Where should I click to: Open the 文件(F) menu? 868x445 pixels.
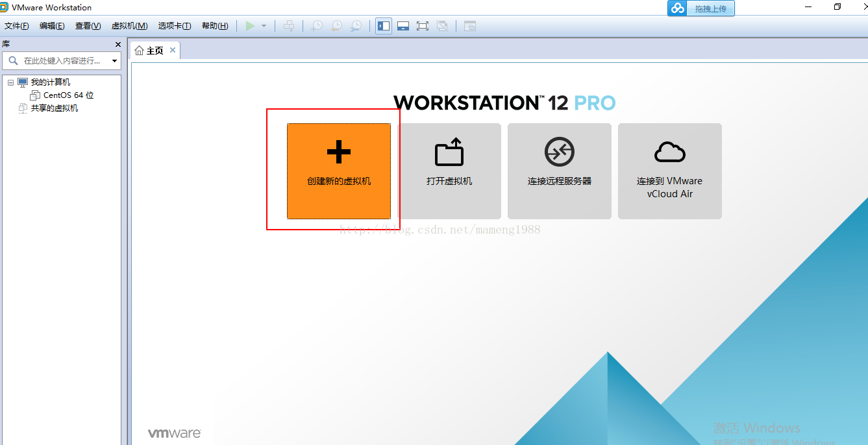pyautogui.click(x=17, y=26)
